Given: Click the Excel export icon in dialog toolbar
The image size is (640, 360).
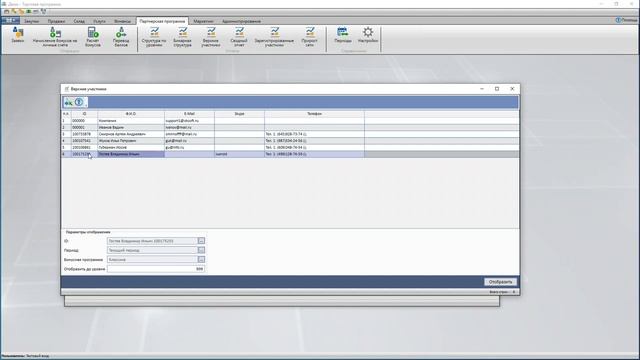Looking at the screenshot, I should click(69, 102).
